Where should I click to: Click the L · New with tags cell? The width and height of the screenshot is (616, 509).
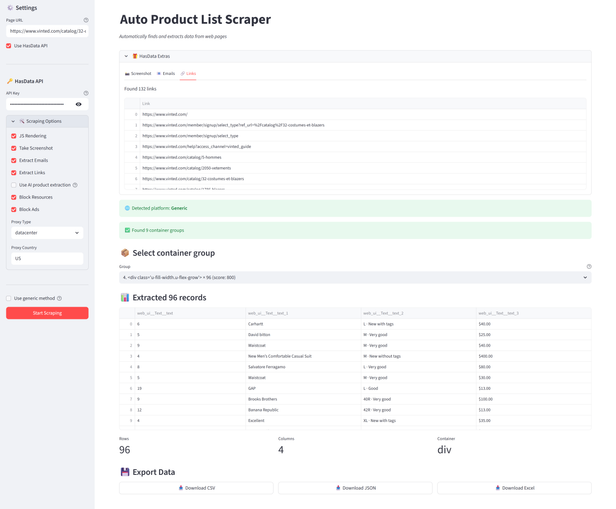(418, 324)
